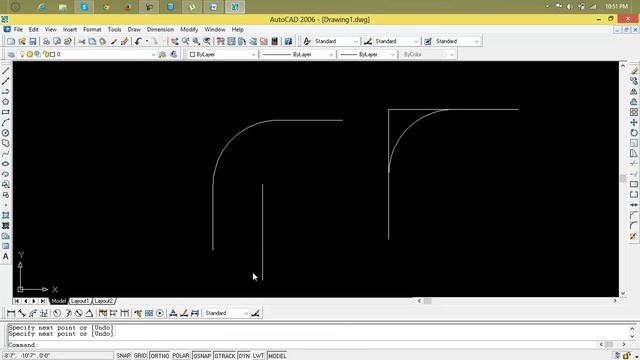Toggle OSNAP in status bar

click(202, 356)
